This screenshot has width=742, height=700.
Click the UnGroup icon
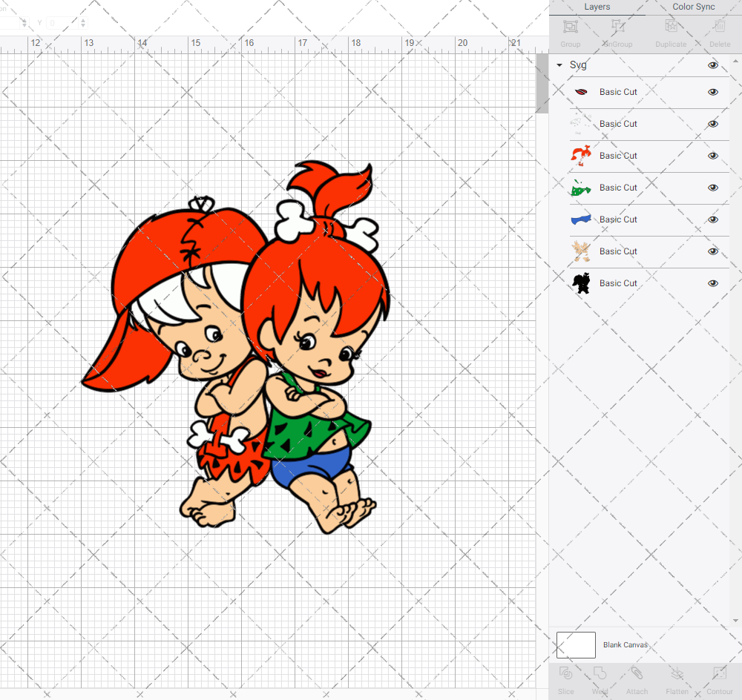617,27
